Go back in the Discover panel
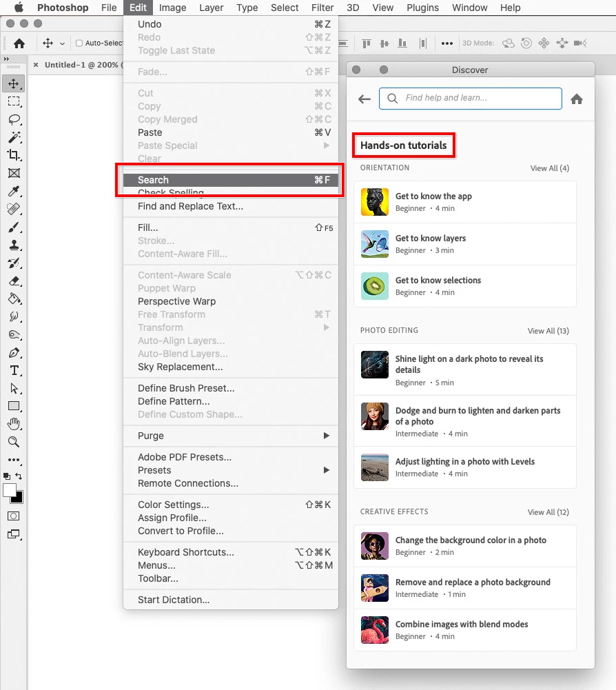This screenshot has width=616, height=690. [365, 99]
